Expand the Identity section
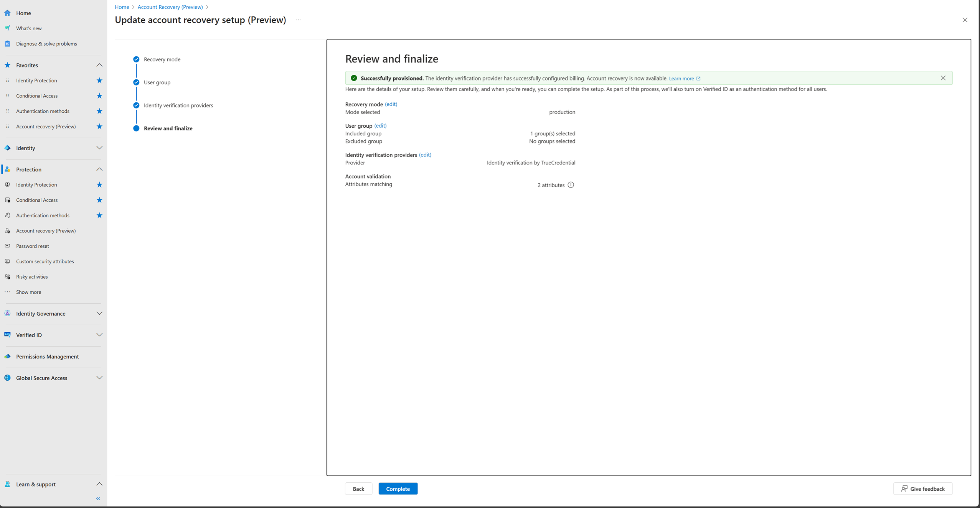The height and width of the screenshot is (508, 980). [x=99, y=148]
